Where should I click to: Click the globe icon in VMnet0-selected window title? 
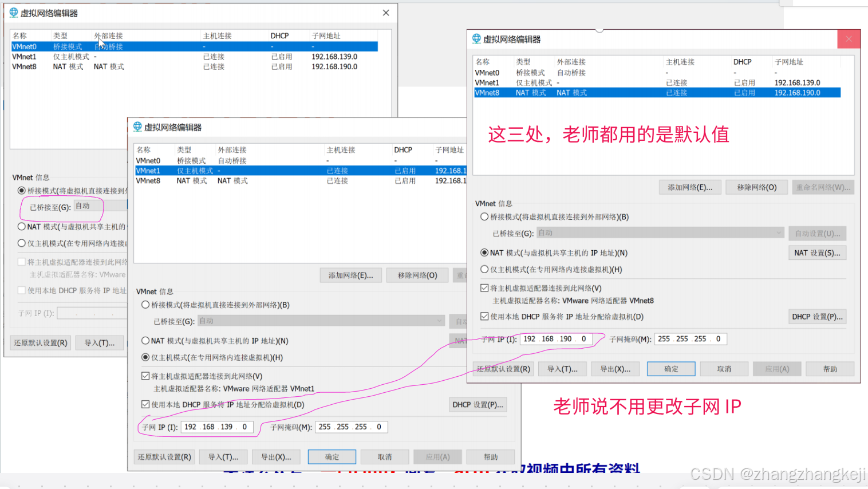coord(14,13)
